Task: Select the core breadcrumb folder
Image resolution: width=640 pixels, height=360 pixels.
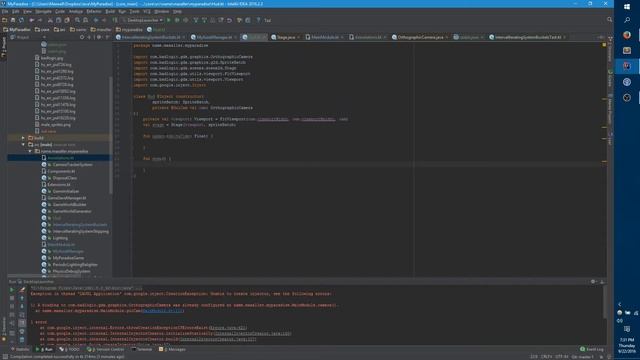Action: 42,29
